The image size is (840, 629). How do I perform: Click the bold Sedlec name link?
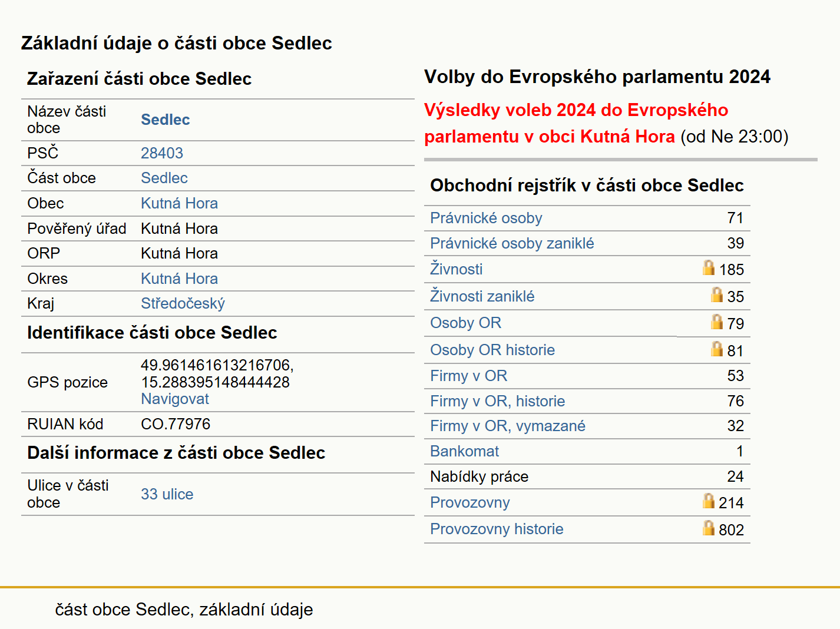tap(166, 120)
